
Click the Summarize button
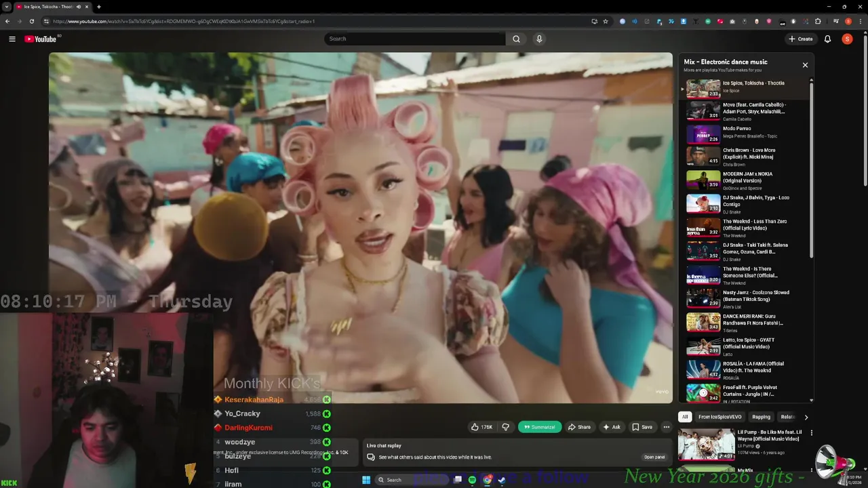tap(540, 427)
